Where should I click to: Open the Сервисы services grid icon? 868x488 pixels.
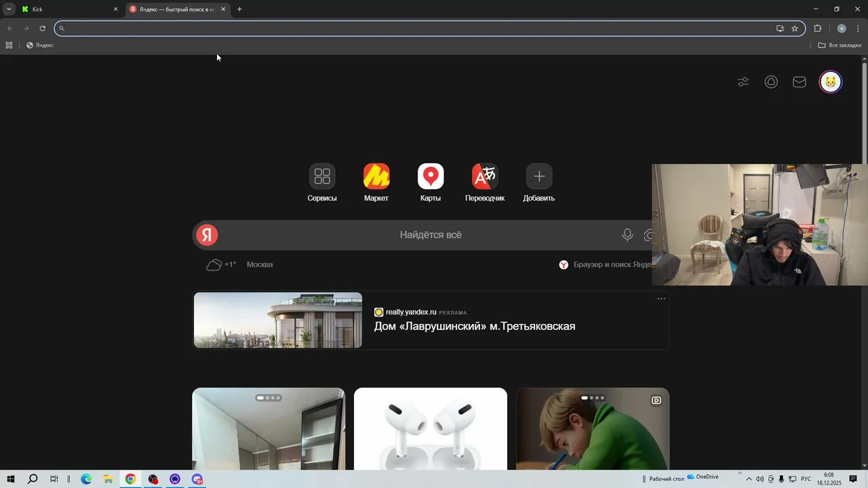click(x=322, y=176)
